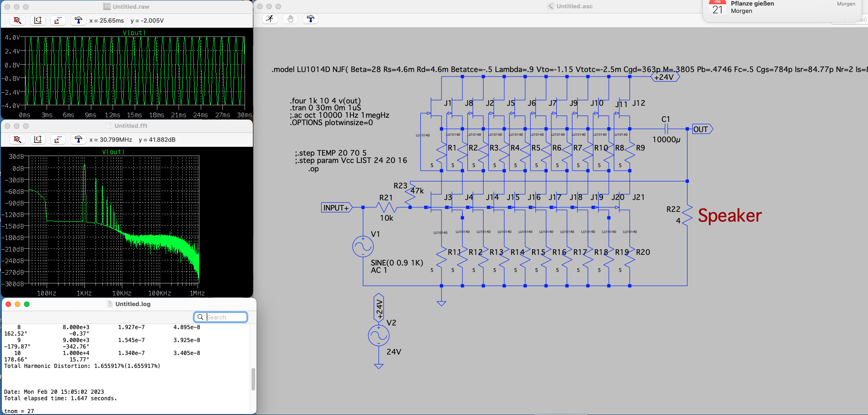Click the Untitled.asc window title
868x415 pixels.
575,6
